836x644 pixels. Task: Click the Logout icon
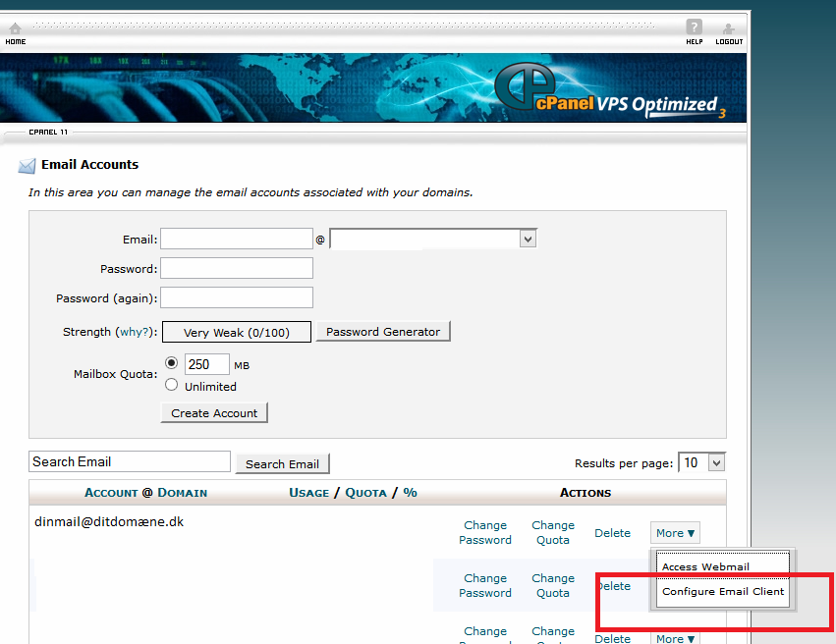[x=729, y=32]
